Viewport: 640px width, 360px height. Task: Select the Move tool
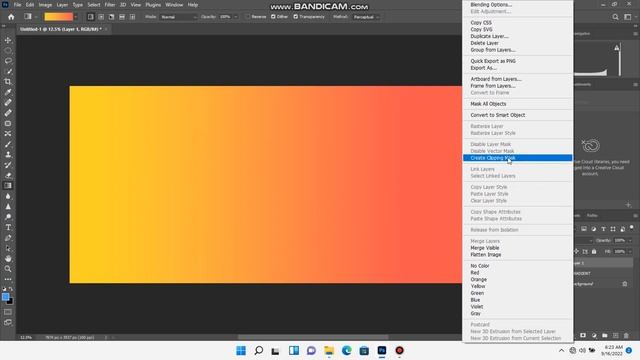tap(8, 40)
